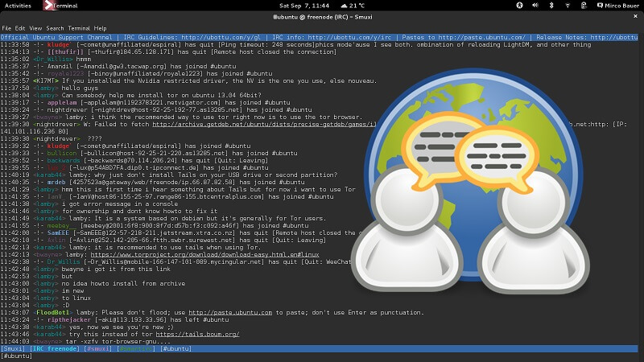The width and height of the screenshot is (644, 362).
Task: Switch to the [Smuxi] tab
Action: pos(13,349)
